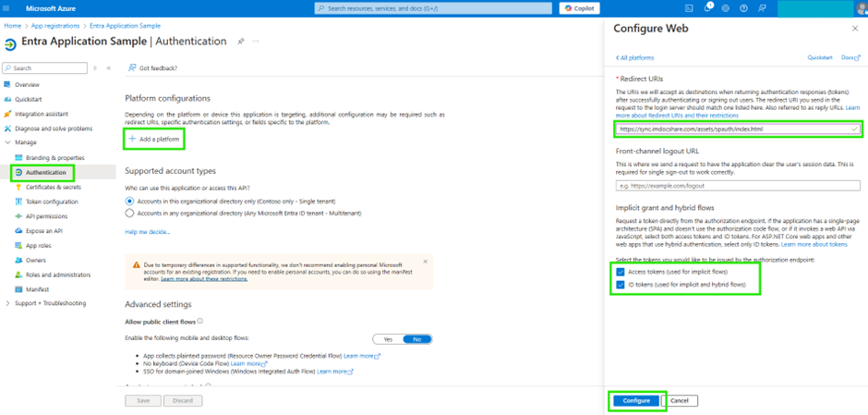Open the more options ellipsis beside title
This screenshot has width=868, height=415.
[256, 42]
